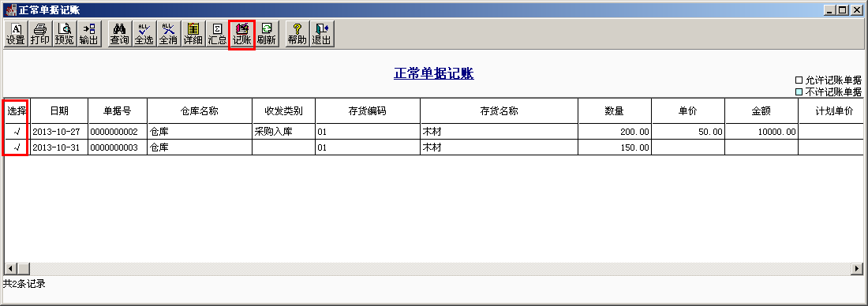Click the horizontal scrollbar right arrow
Image resolution: width=868 pixels, height=306 pixels.
click(x=858, y=268)
